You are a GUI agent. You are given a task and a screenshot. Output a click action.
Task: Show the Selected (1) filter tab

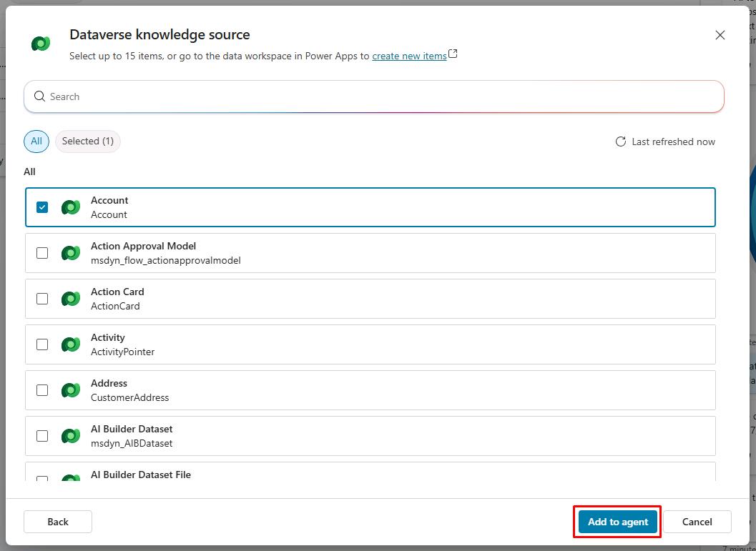87,142
